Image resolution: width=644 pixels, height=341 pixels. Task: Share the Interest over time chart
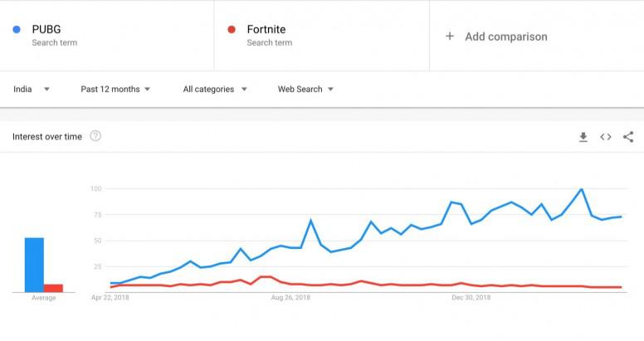click(x=628, y=137)
